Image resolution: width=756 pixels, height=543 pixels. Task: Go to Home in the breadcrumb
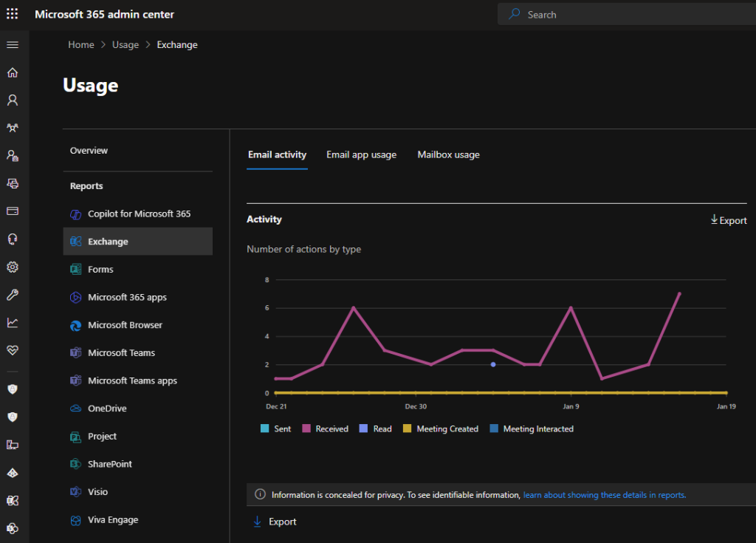[81, 45]
